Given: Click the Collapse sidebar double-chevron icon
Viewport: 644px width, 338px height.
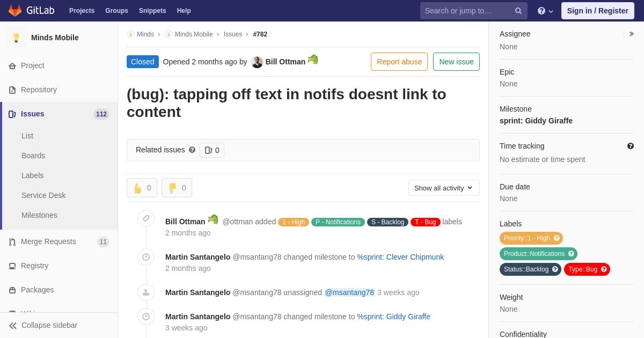Looking at the screenshot, I should point(13,326).
